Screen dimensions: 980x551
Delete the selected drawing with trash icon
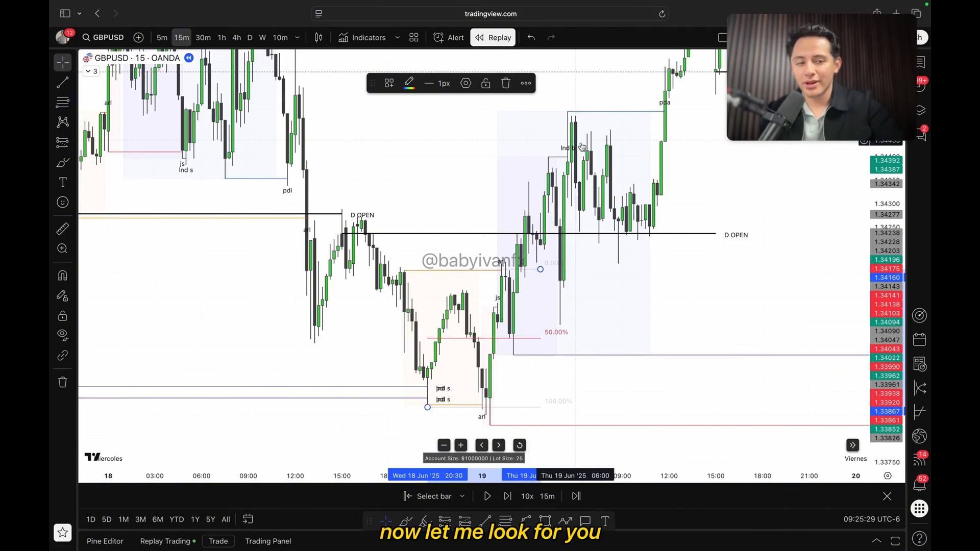[505, 83]
